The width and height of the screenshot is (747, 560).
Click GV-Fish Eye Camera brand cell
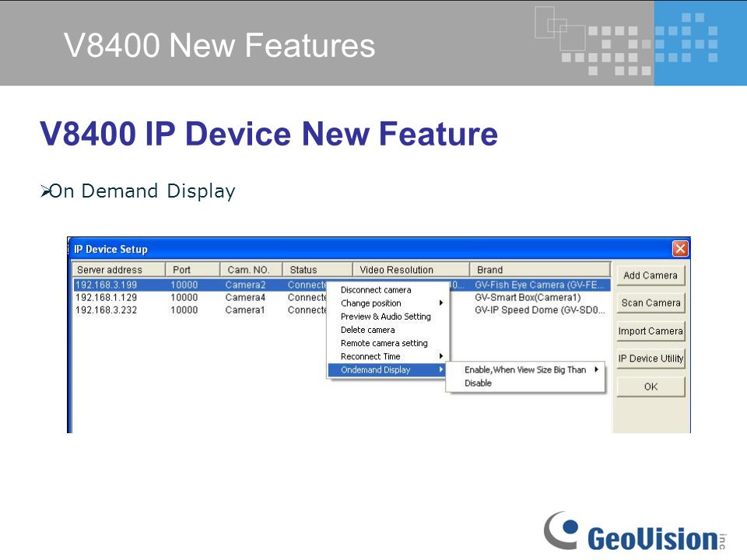pos(539,285)
